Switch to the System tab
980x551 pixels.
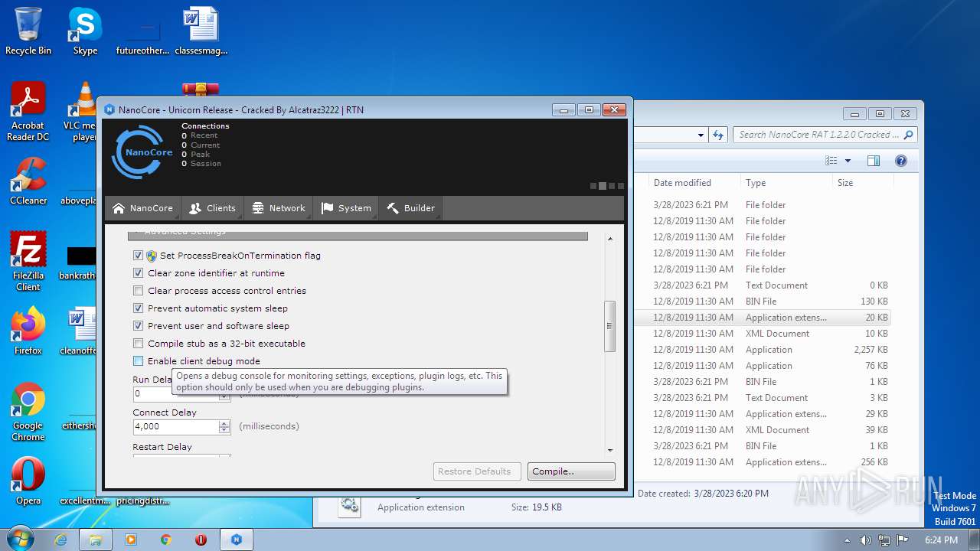(x=346, y=208)
